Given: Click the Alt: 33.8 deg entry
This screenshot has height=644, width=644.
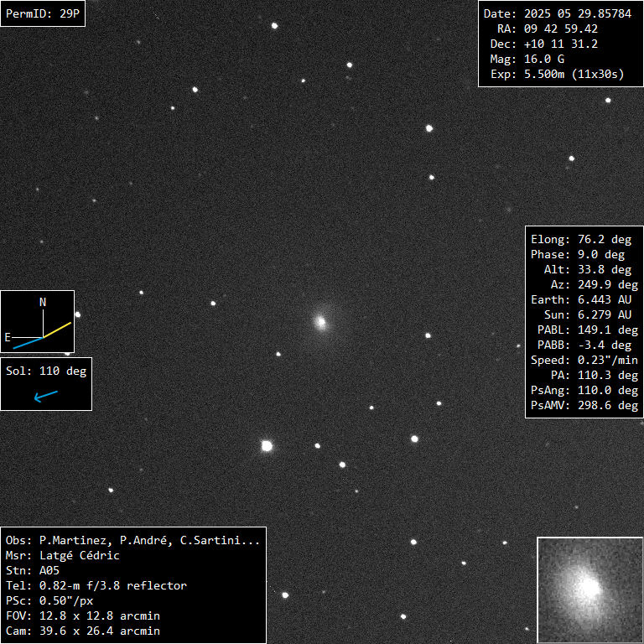Looking at the screenshot, I should point(587,270).
